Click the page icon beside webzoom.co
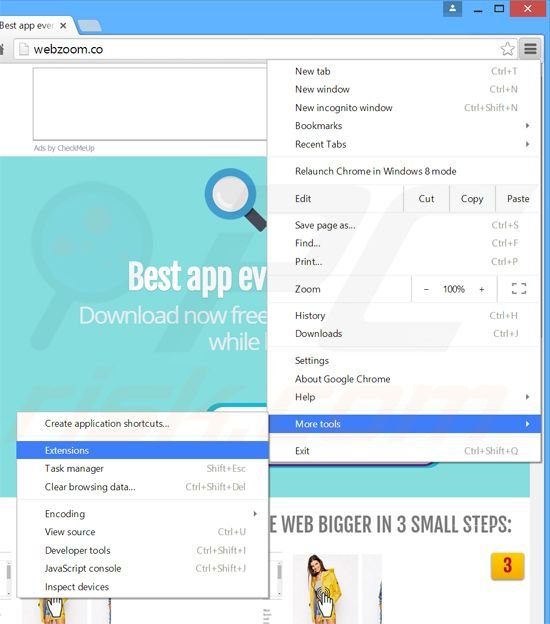This screenshot has height=624, width=550. tap(24, 49)
